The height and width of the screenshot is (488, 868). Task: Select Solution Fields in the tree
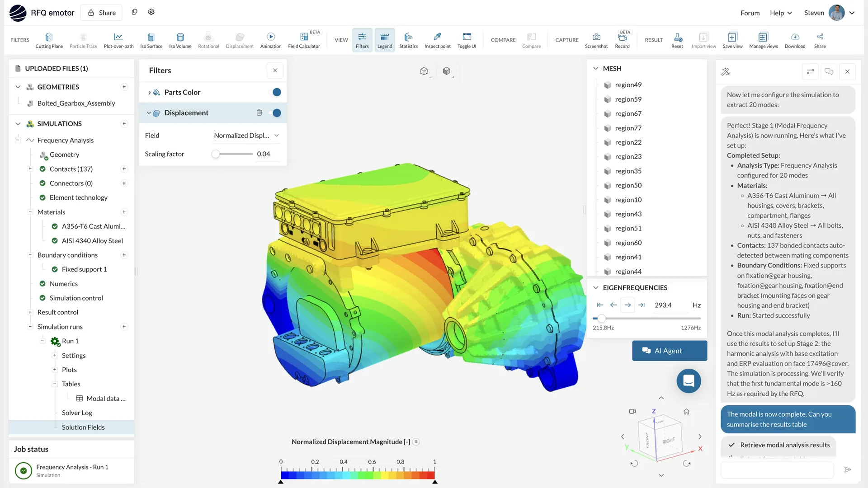tap(83, 427)
